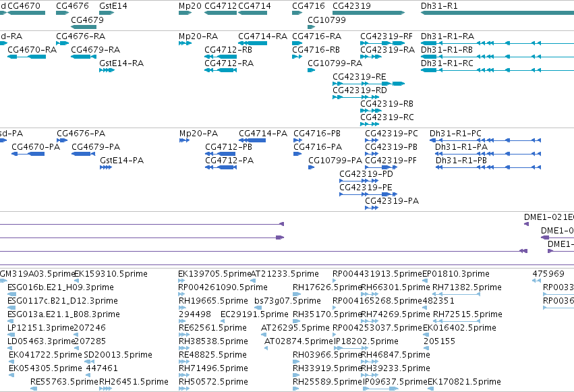Image resolution: width=574 pixels, height=392 pixels.
Task: Click EST label SD20013.5prime
Action: pyautogui.click(x=118, y=355)
